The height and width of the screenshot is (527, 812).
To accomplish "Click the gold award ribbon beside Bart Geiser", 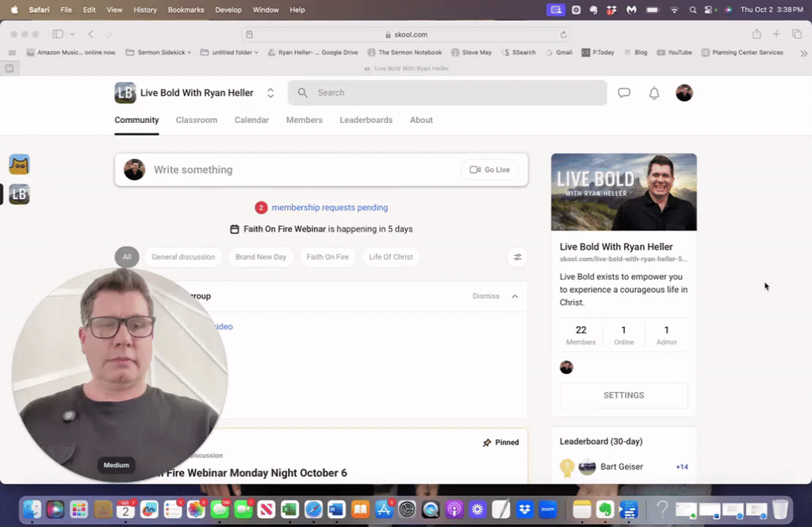I will (566, 467).
